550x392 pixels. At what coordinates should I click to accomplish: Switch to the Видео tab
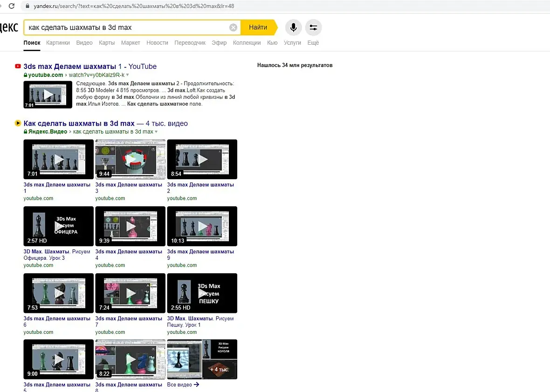(x=84, y=43)
